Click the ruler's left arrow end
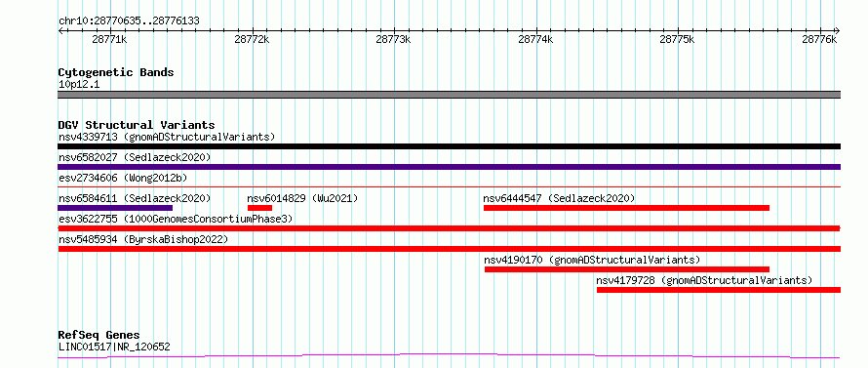The image size is (868, 368). tap(60, 30)
